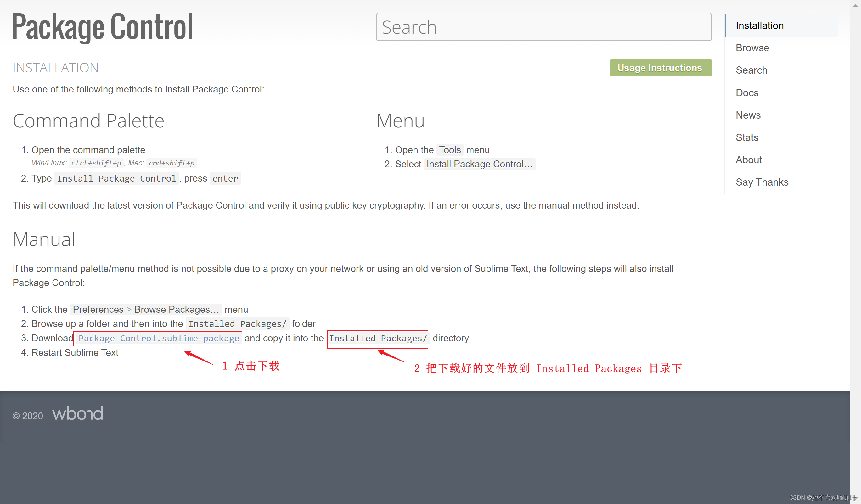Click the Tools menu code label
This screenshot has width=861, height=504.
coord(449,150)
